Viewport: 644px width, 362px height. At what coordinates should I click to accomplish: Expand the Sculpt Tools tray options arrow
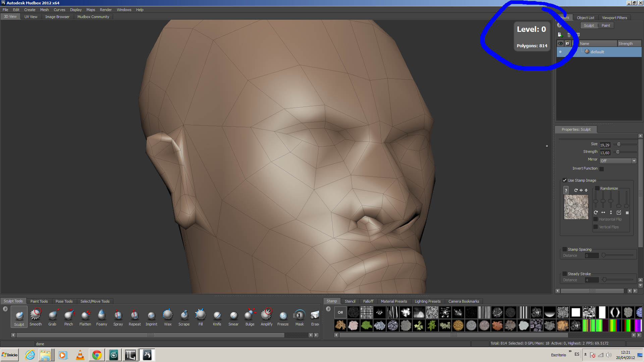[x=5, y=309]
